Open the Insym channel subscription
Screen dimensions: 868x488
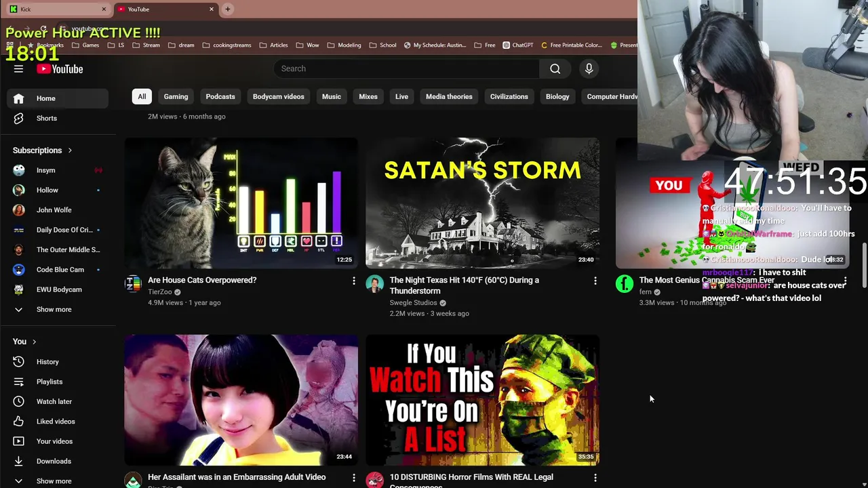tap(58, 170)
